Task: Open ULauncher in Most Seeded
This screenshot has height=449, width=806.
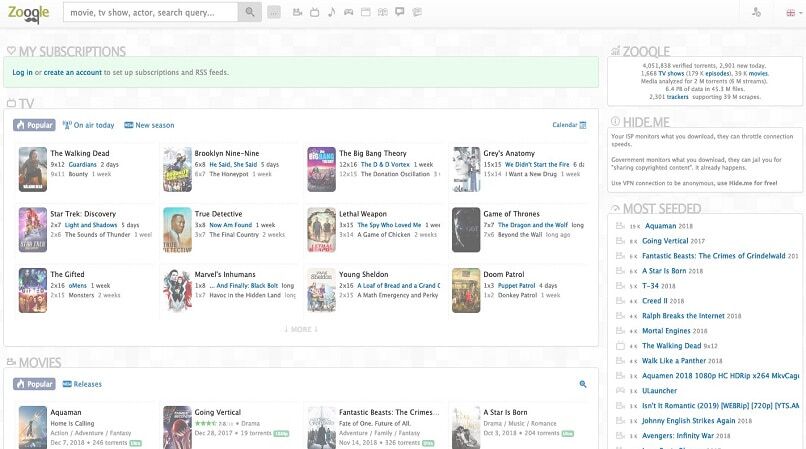Action: [x=660, y=390]
